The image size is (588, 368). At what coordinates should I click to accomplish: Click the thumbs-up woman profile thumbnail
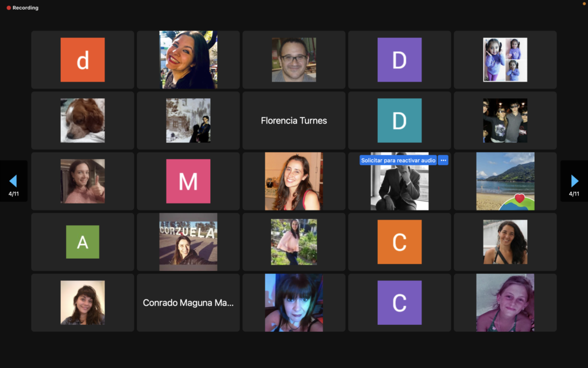[83, 181]
